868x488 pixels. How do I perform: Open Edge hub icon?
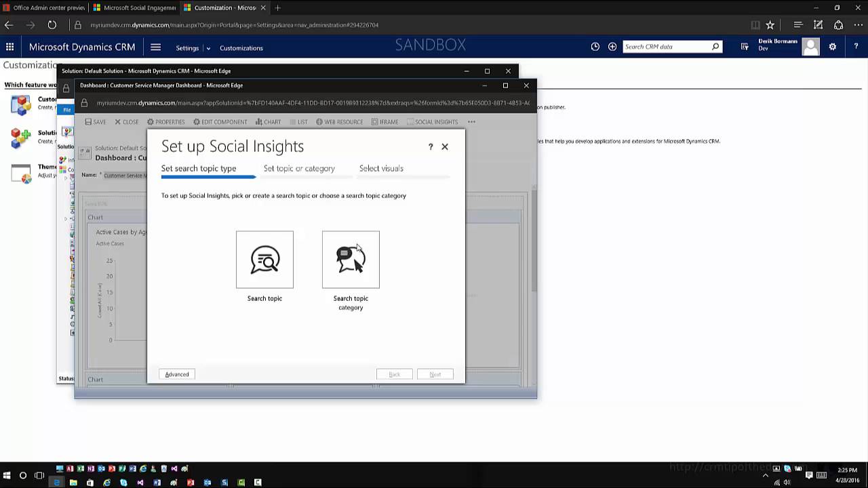click(798, 25)
